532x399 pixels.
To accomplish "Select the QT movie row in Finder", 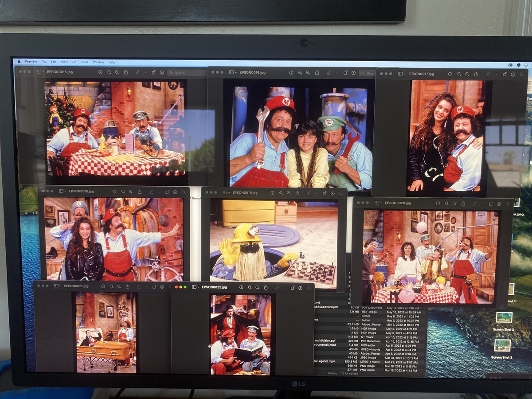I will (x=370, y=337).
